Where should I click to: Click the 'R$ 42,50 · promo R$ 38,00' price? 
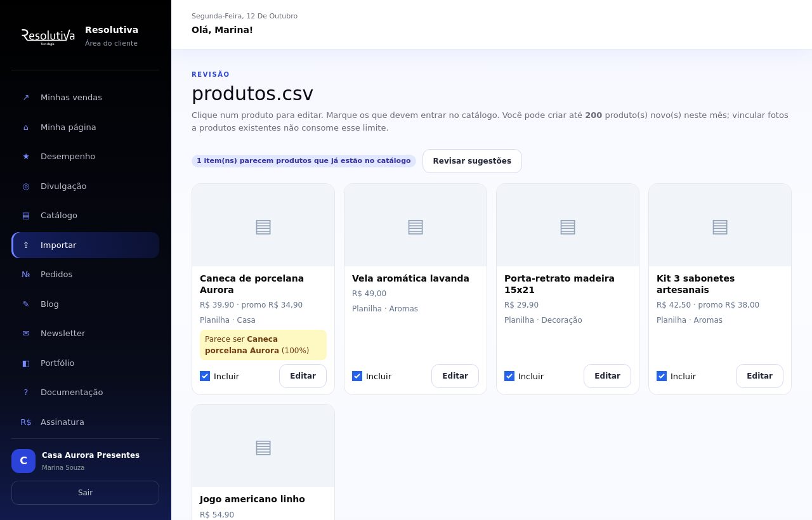click(708, 305)
